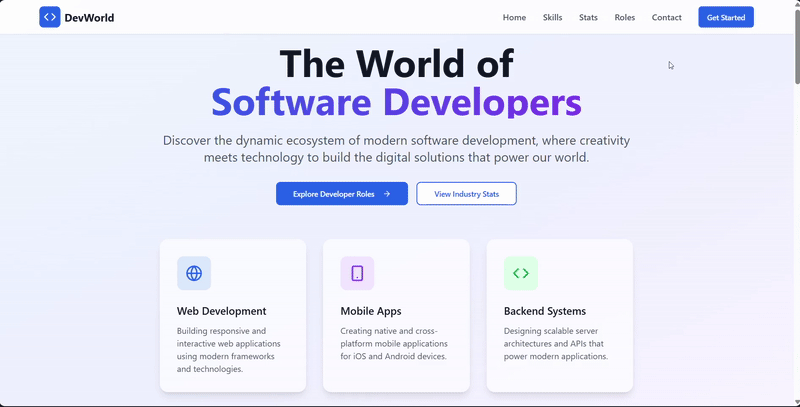Viewport: 800px width, 407px height.
Task: Select the Web Development card heading
Action: (x=221, y=311)
